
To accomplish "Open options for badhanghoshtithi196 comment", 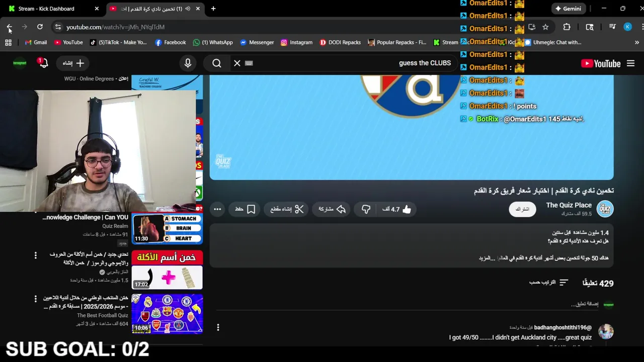I will 218,328.
